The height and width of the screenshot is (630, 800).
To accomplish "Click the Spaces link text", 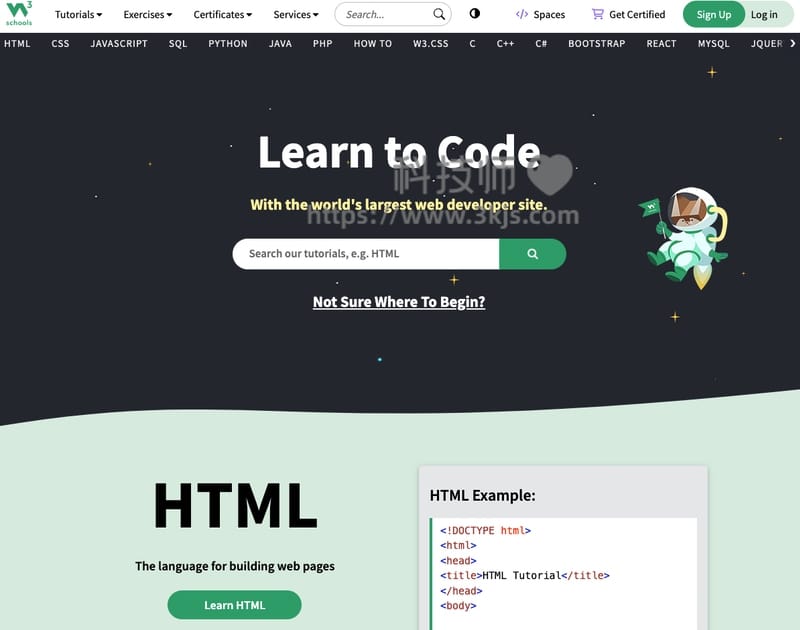I will 549,15.
